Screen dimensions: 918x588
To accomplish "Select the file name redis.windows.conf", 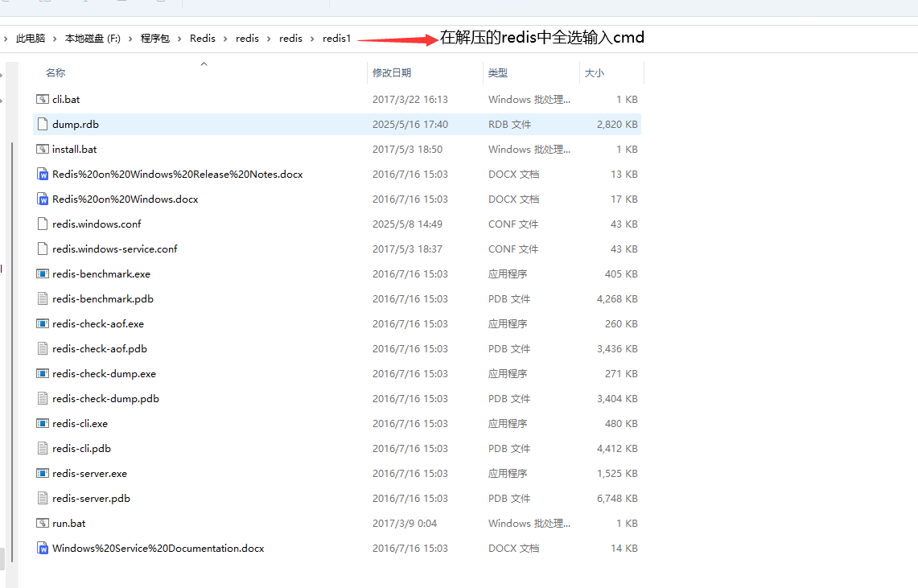I will (97, 224).
